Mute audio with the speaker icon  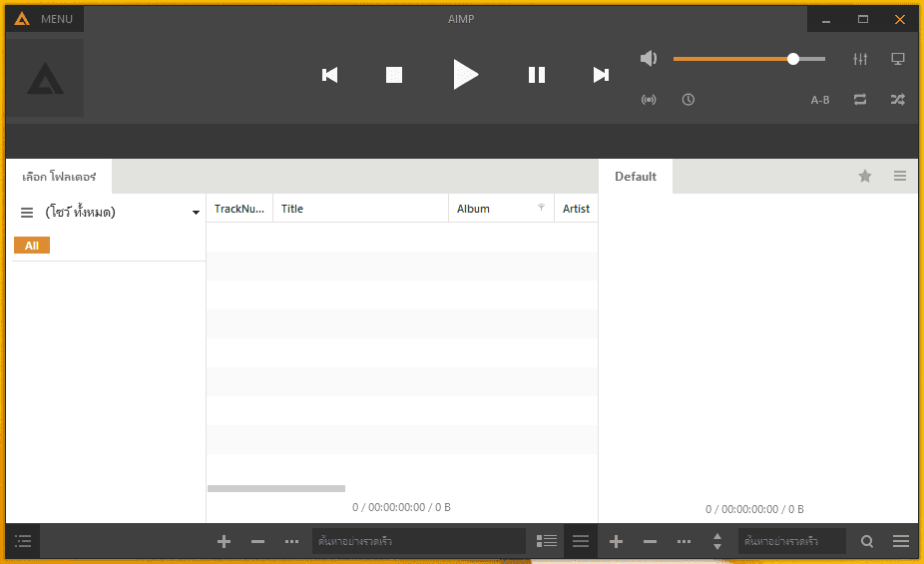click(x=649, y=58)
